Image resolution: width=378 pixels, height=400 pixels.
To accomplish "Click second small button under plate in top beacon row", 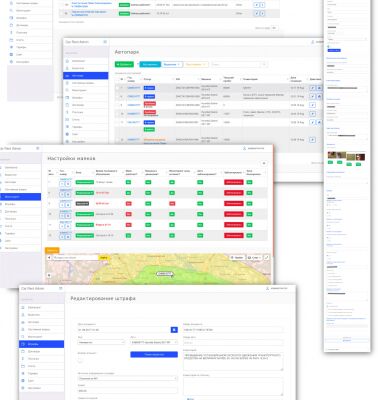I will (x=68, y=184).
